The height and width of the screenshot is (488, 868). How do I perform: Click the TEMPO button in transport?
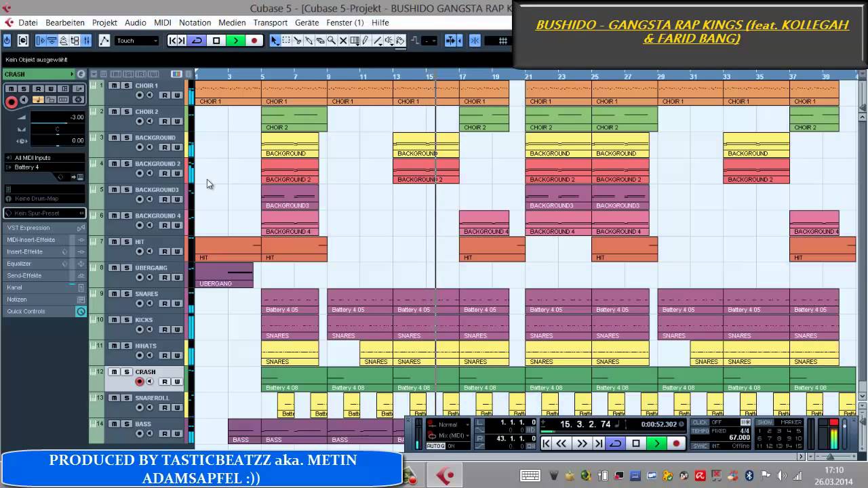pyautogui.click(x=701, y=430)
